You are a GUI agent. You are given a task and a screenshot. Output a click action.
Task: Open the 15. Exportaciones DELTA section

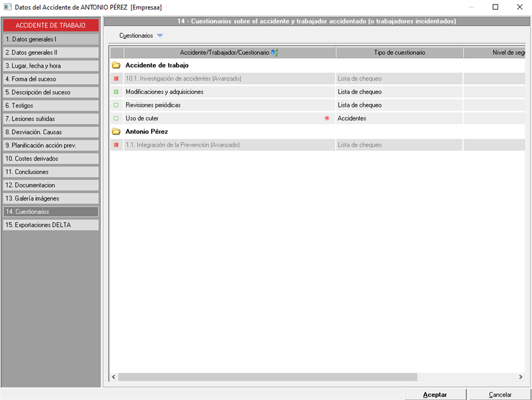pyautogui.click(x=51, y=225)
